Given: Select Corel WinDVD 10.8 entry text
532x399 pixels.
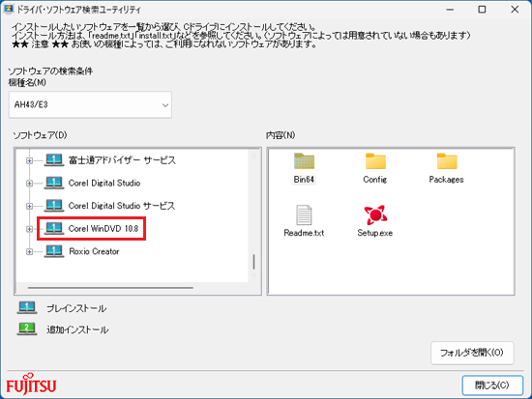Looking at the screenshot, I should click(103, 229).
